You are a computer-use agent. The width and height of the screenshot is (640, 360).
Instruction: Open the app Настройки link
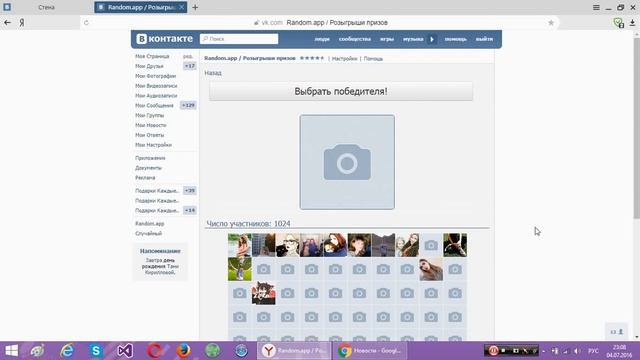pos(344,59)
